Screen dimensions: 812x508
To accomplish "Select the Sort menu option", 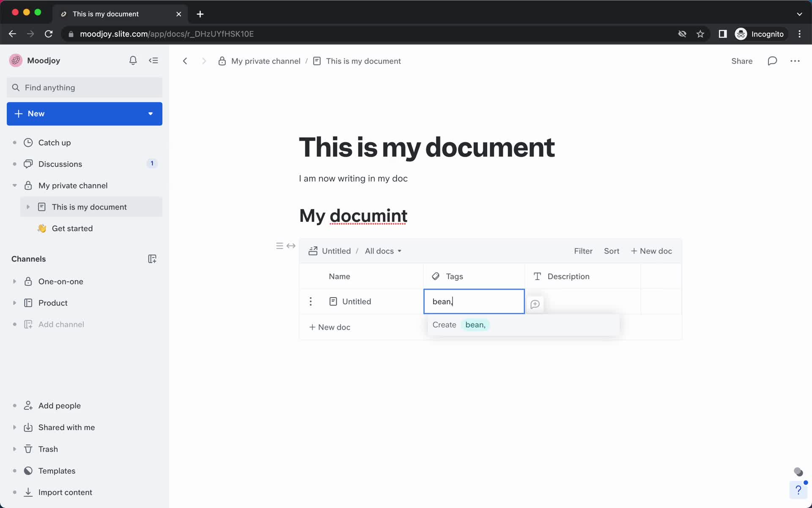I will point(612,251).
